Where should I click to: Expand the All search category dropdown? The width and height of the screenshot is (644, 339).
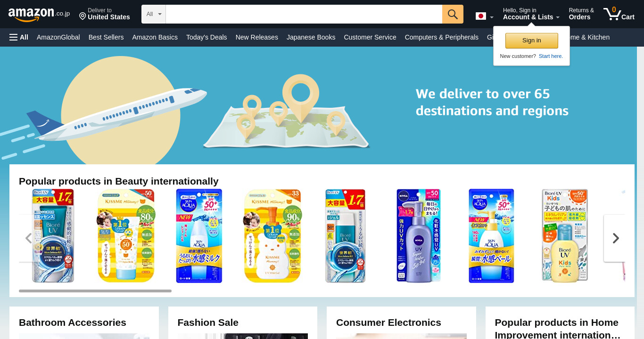click(x=154, y=14)
